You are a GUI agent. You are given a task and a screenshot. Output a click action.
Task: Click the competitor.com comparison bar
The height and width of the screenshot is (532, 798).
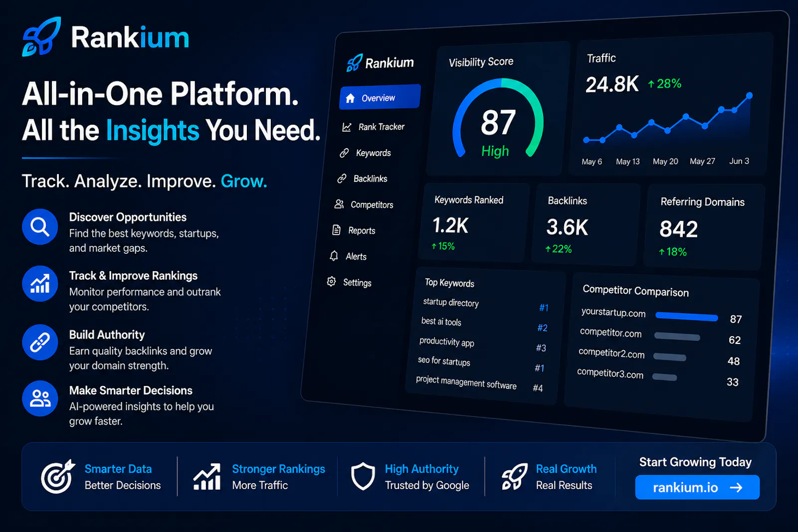tap(677, 337)
